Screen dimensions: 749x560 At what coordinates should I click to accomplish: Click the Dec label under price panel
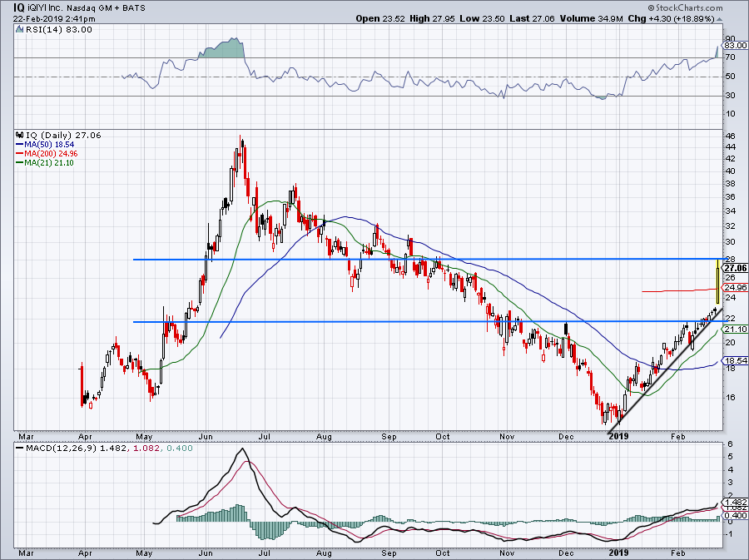pos(566,436)
